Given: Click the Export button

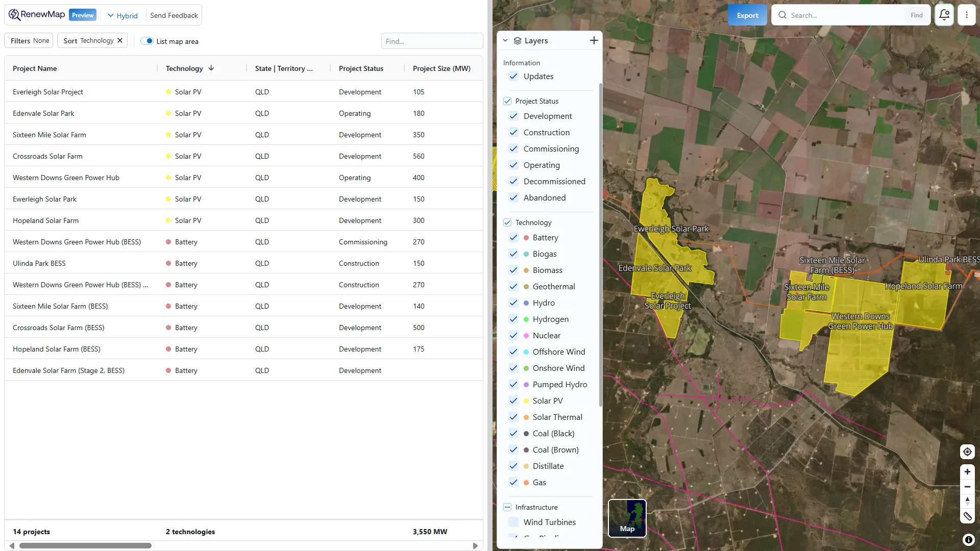Looking at the screenshot, I should [747, 15].
